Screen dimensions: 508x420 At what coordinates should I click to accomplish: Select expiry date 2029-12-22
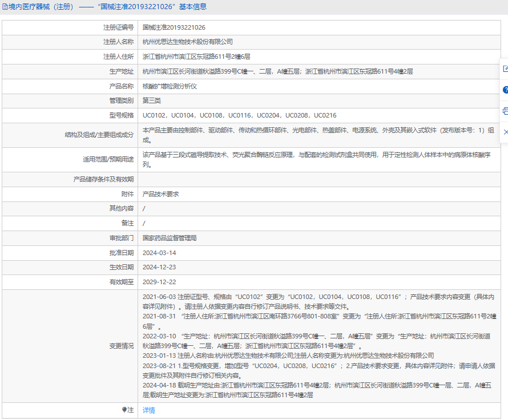pos(159,282)
